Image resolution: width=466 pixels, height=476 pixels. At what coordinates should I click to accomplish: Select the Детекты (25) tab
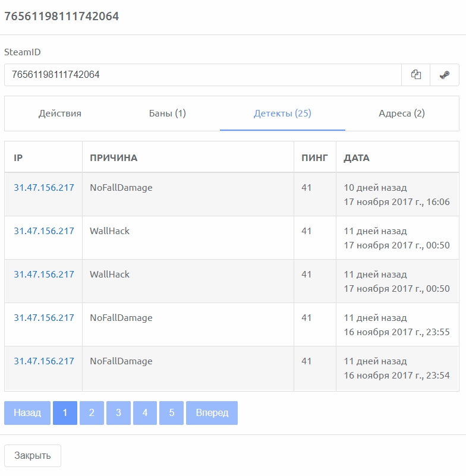[282, 114]
